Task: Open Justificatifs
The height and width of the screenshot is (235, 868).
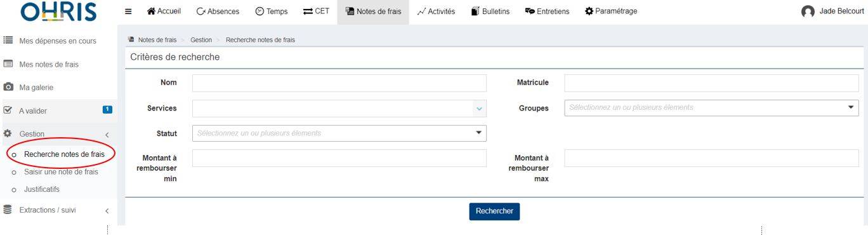Action: point(42,189)
